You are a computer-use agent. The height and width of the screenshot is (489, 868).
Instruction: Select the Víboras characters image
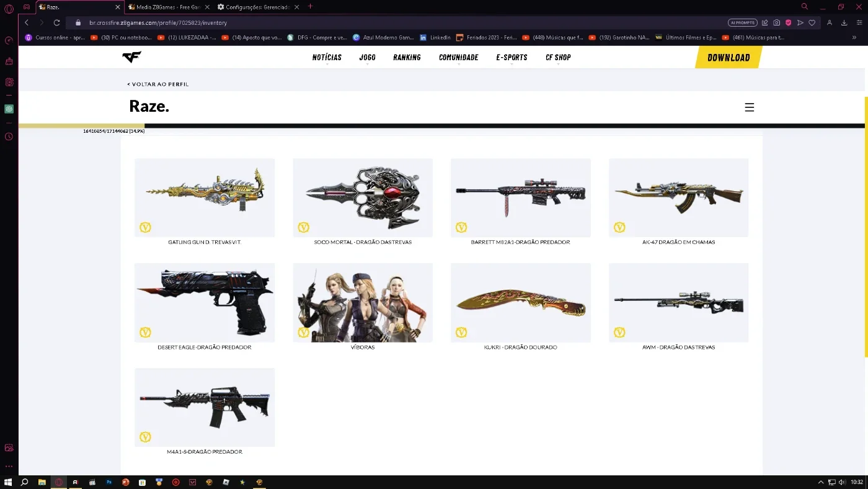(363, 303)
